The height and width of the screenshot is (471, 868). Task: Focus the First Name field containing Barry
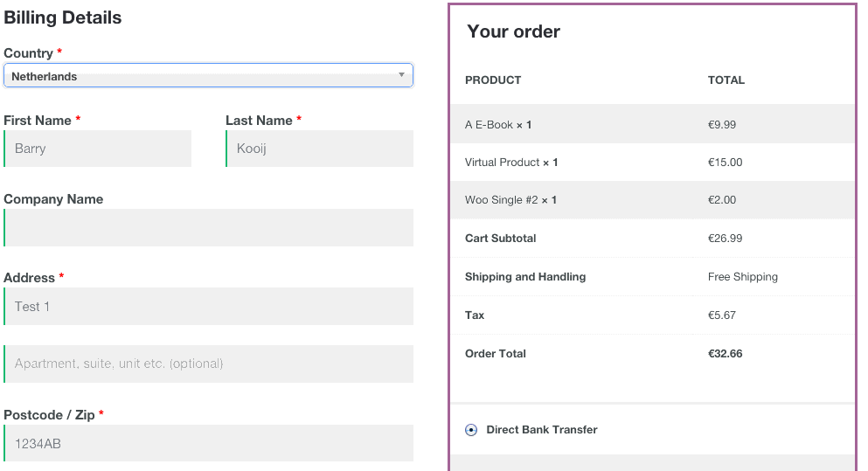pos(98,149)
